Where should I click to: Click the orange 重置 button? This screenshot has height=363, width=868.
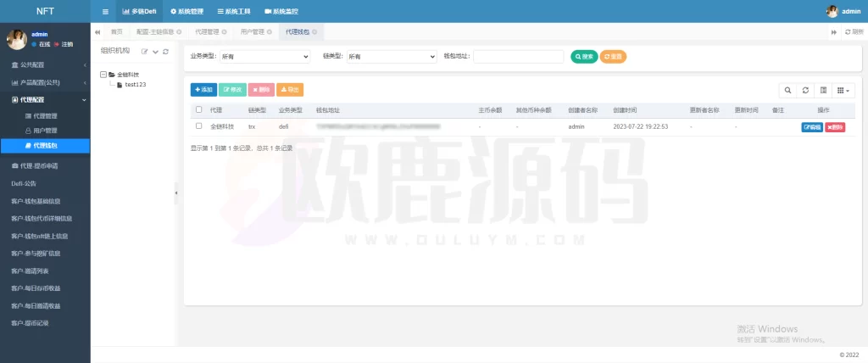[614, 57]
